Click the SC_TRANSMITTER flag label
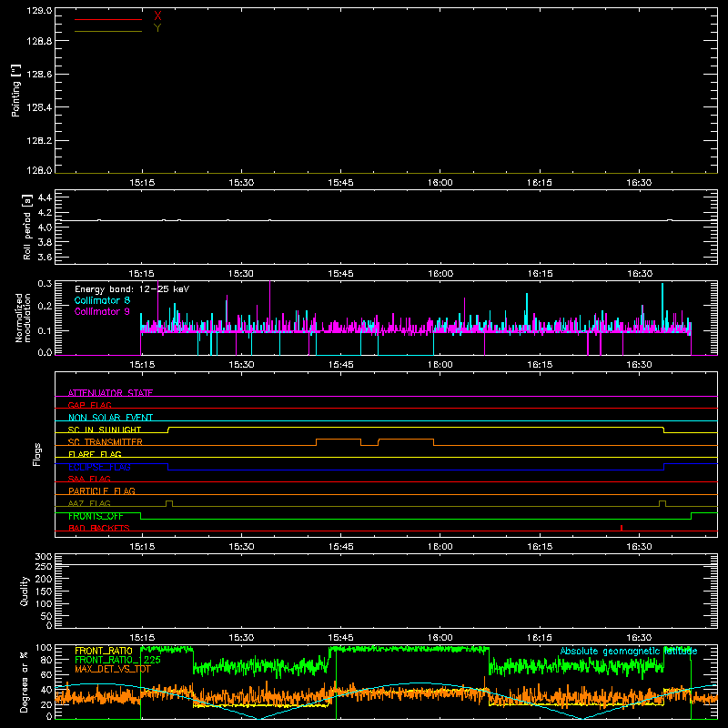The image size is (728, 728). click(x=106, y=442)
